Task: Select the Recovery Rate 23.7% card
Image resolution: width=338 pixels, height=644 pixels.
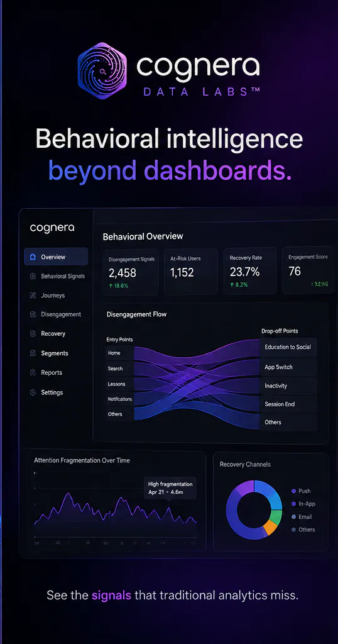Action: (x=250, y=271)
